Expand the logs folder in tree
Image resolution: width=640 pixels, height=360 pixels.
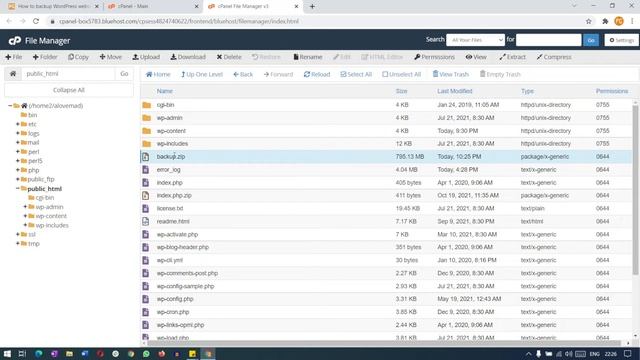[x=18, y=133]
